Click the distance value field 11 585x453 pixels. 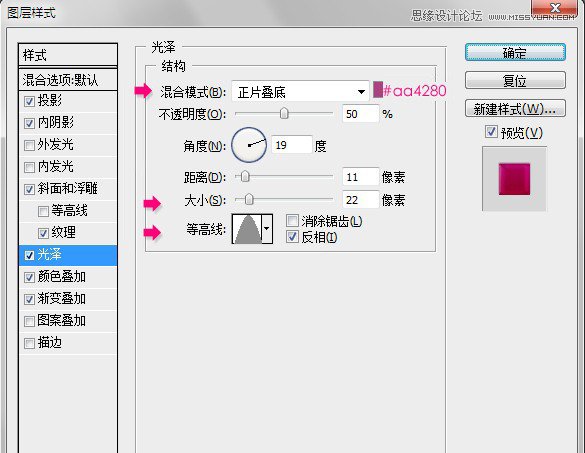(x=360, y=177)
